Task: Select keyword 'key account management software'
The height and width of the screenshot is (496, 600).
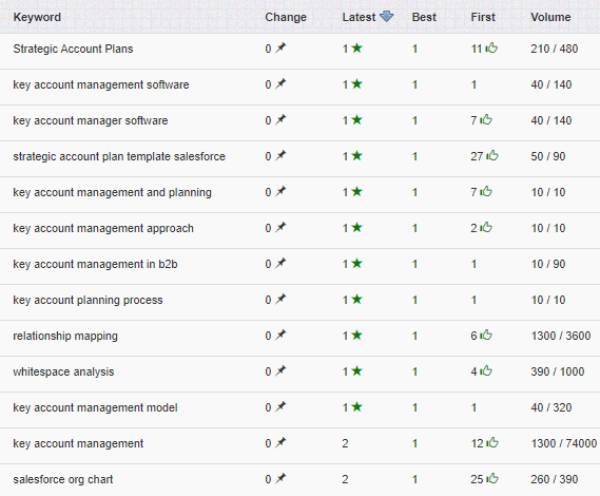Action: coord(101,85)
